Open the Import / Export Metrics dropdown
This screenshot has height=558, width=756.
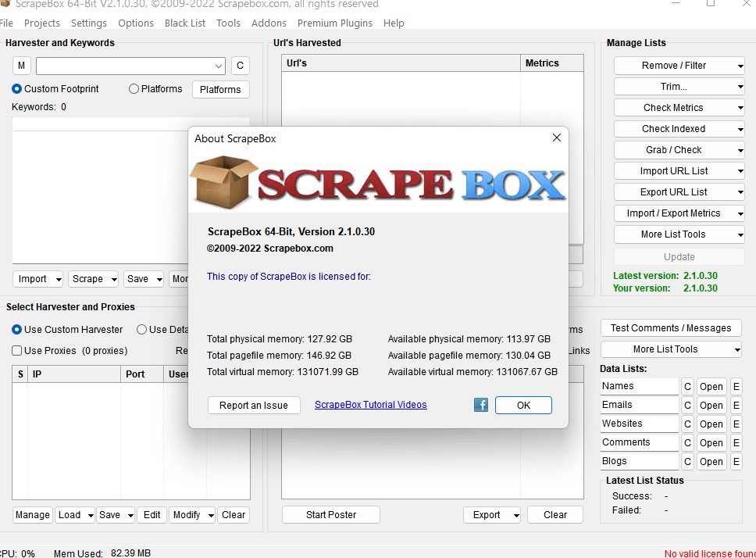679,213
